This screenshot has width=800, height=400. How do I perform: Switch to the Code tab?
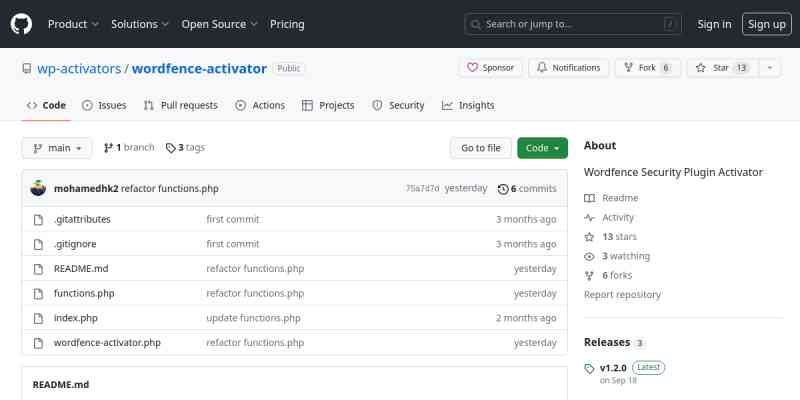[x=46, y=105]
